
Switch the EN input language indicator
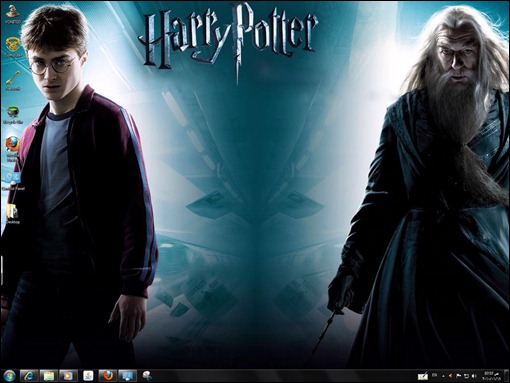point(434,376)
